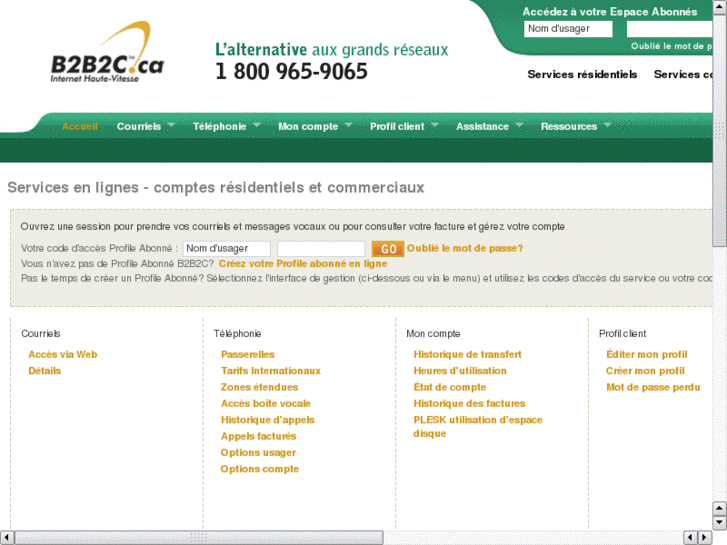This screenshot has height=545, width=727.
Task: Open Créez votre Profile abonné en ligne
Action: pos(303,263)
